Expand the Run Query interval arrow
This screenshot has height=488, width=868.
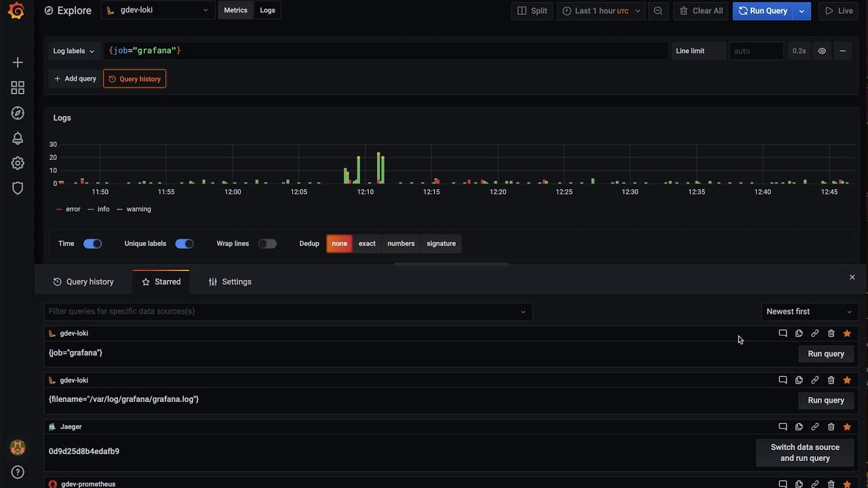[802, 11]
